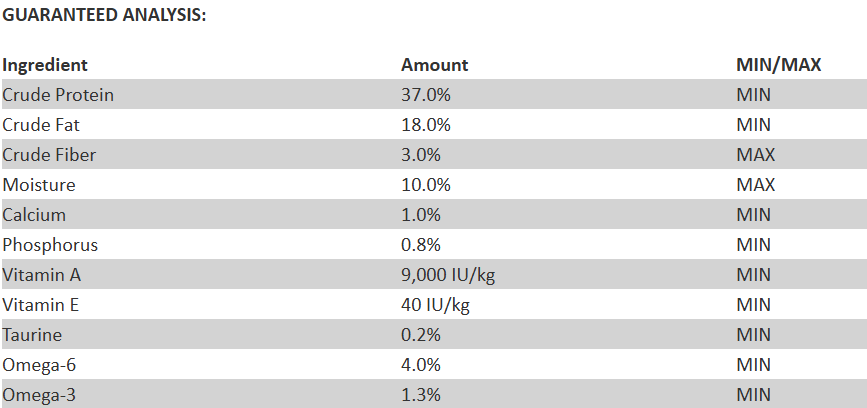This screenshot has width=867, height=408.
Task: Click the Vitamin E row label
Action: (x=43, y=305)
